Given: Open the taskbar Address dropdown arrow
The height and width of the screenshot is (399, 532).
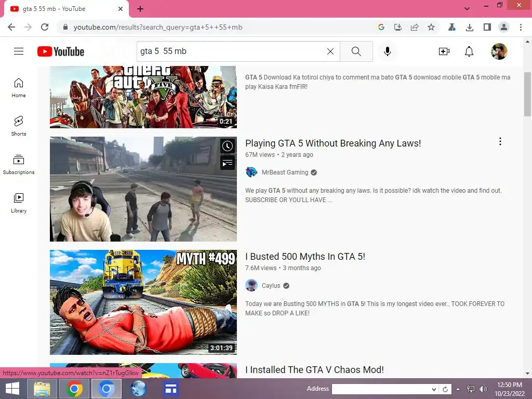Looking at the screenshot, I should coord(434,389).
